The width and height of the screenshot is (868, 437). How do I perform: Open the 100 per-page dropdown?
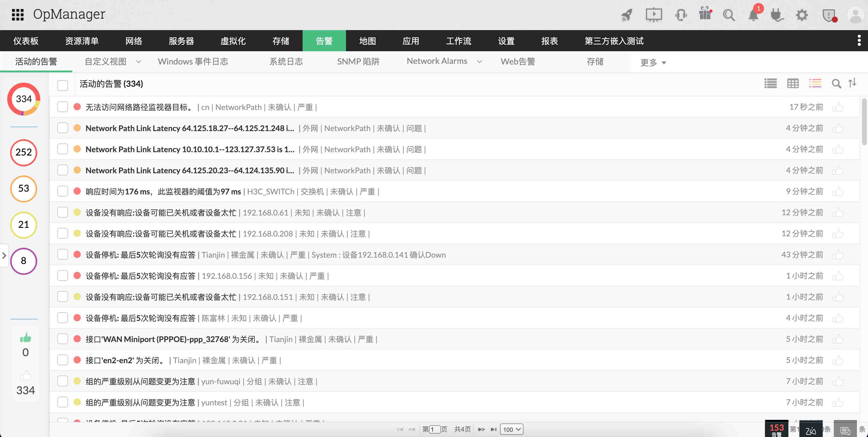[511, 429]
